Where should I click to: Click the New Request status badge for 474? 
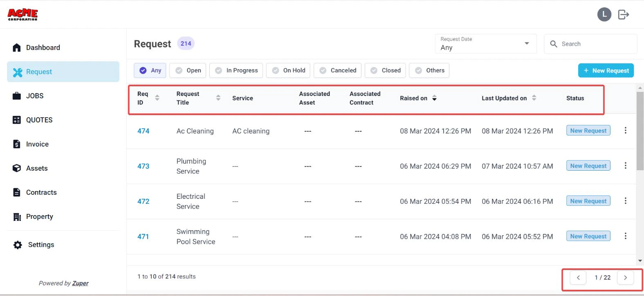tap(588, 131)
